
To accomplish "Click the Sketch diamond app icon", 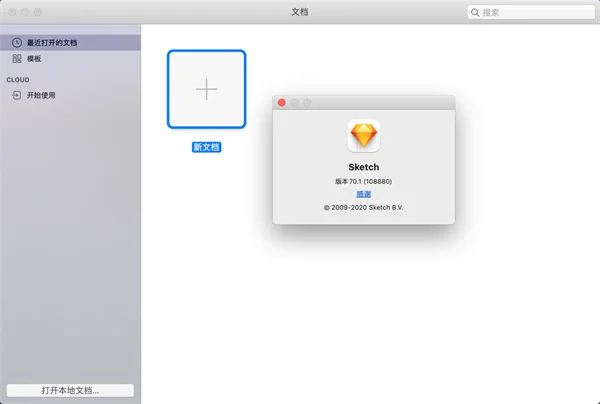I will pyautogui.click(x=364, y=136).
